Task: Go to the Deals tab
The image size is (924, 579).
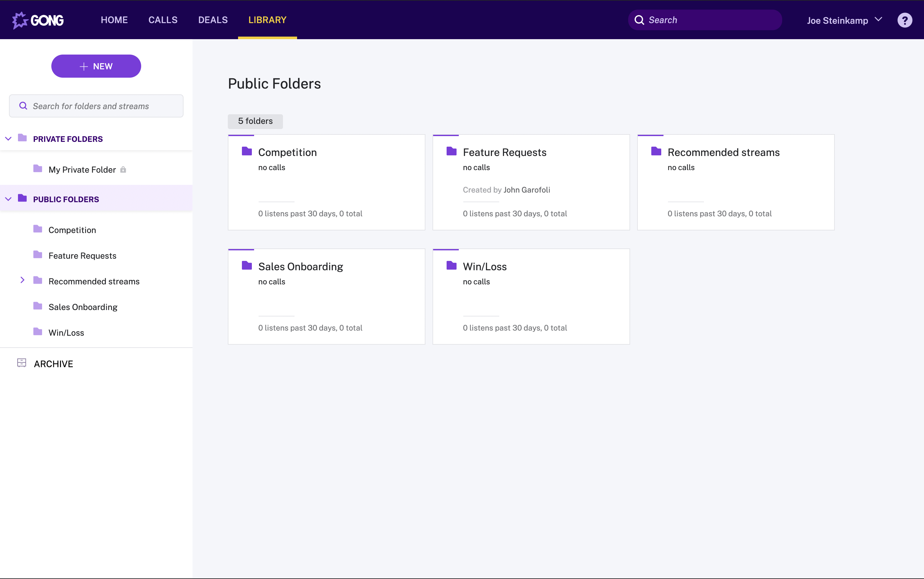Action: (x=213, y=20)
